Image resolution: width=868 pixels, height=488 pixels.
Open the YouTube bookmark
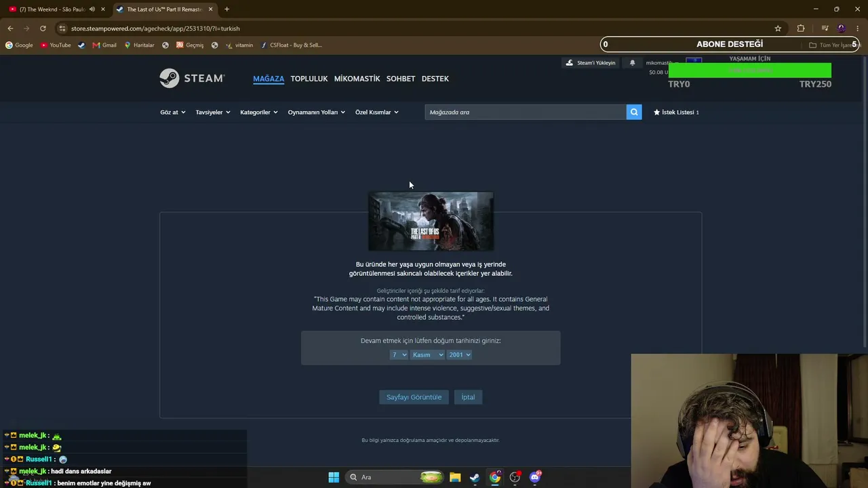[56, 45]
